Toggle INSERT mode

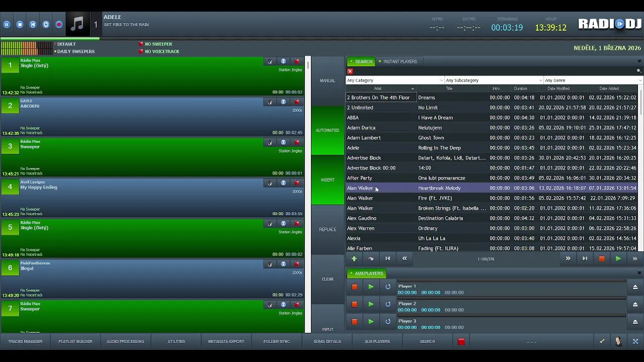pyautogui.click(x=328, y=180)
